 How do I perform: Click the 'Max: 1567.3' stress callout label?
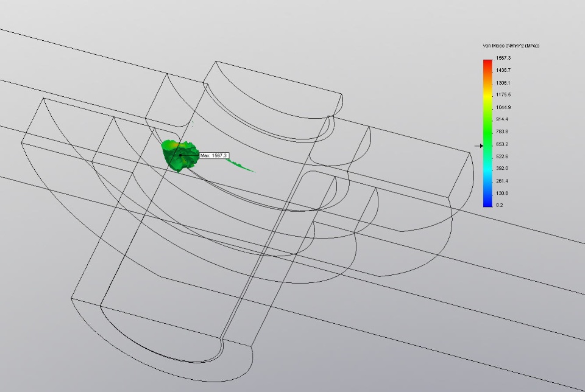[x=214, y=155]
